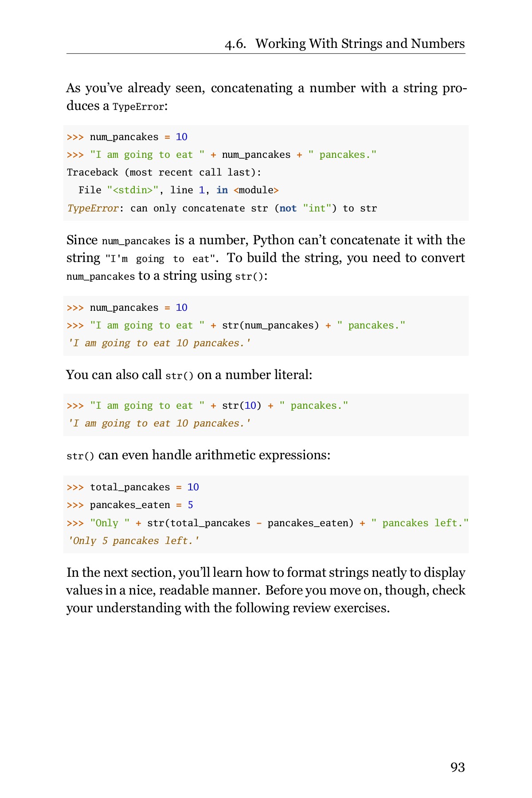Click the inline 'TypeError' code word in the first paragraph
The height and width of the screenshot is (798, 532).
pyautogui.click(x=138, y=107)
